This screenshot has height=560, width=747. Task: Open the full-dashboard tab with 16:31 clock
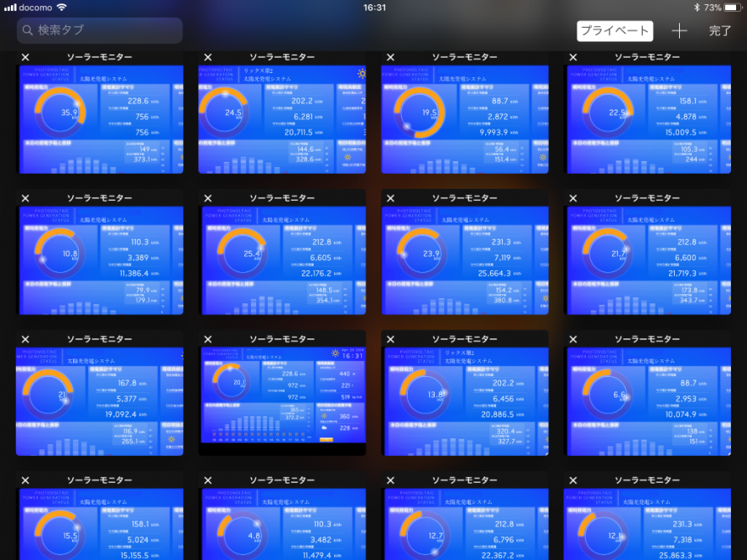click(282, 395)
